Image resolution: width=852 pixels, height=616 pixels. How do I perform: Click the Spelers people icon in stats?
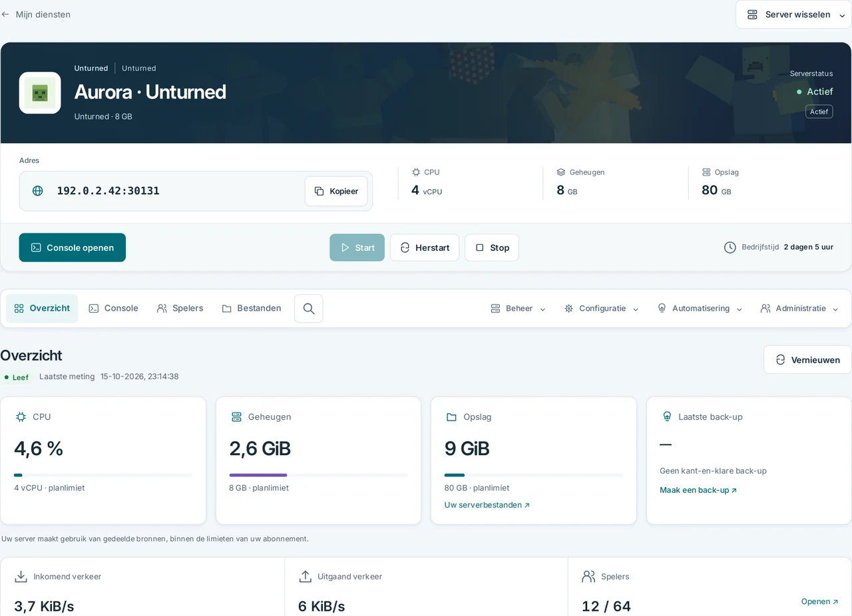coord(588,577)
